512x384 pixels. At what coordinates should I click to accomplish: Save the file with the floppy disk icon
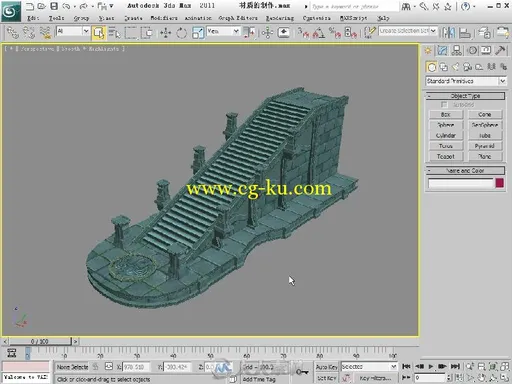tap(54, 6)
